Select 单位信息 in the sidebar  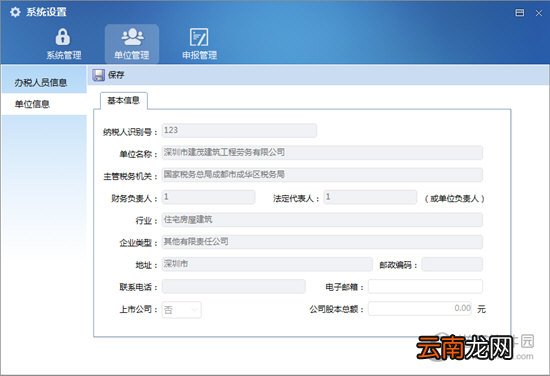point(43,104)
